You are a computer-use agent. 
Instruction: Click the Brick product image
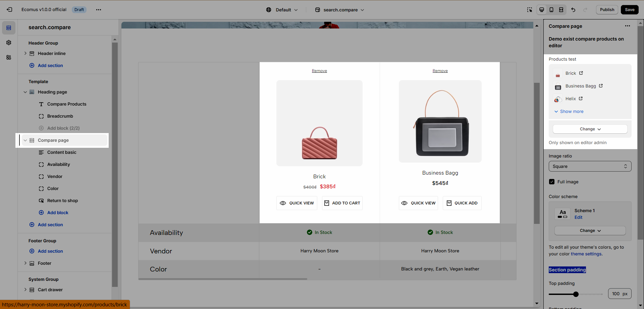319,123
